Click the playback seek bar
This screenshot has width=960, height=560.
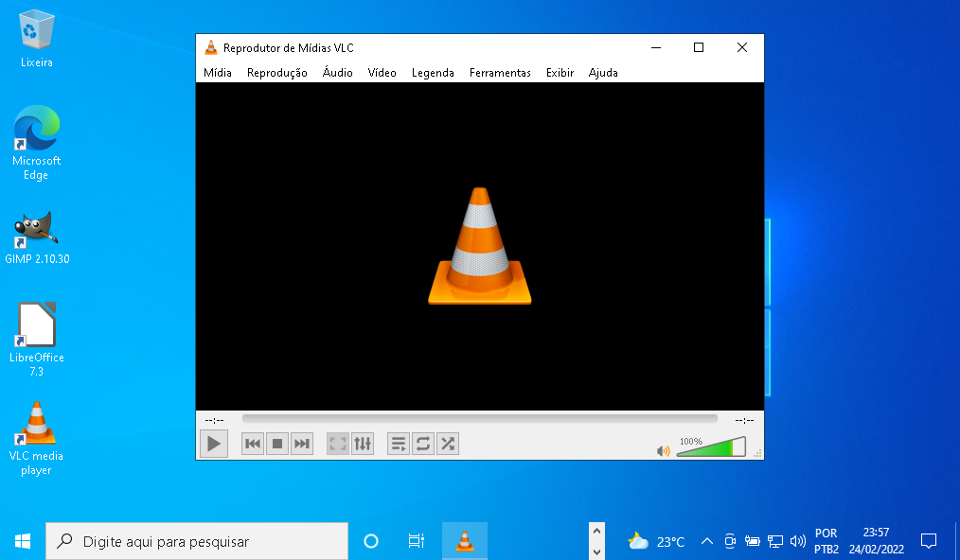pos(479,419)
